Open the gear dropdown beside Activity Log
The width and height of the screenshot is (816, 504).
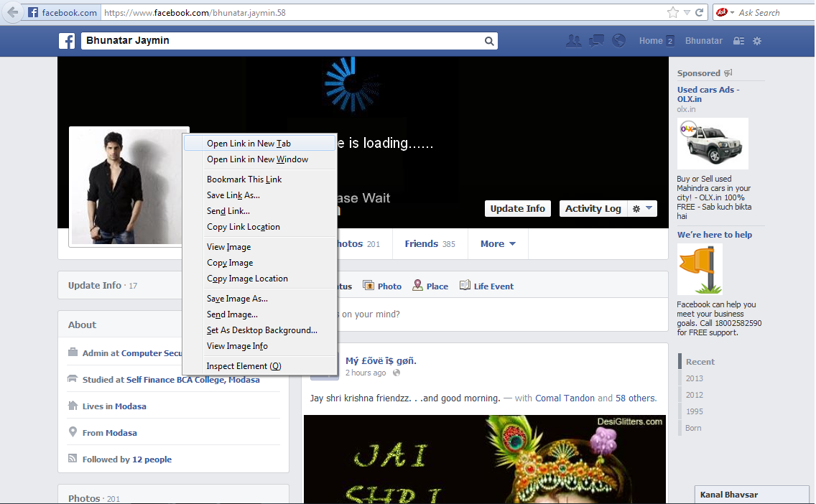[642, 209]
